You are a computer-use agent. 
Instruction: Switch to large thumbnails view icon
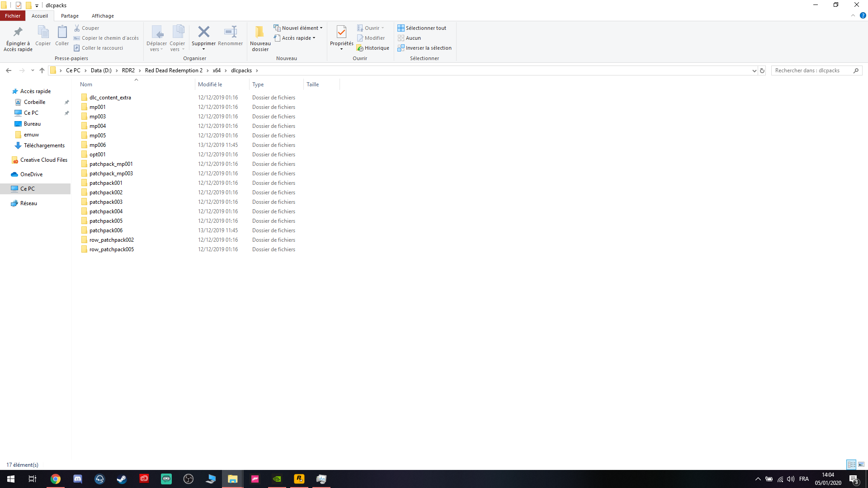click(861, 465)
